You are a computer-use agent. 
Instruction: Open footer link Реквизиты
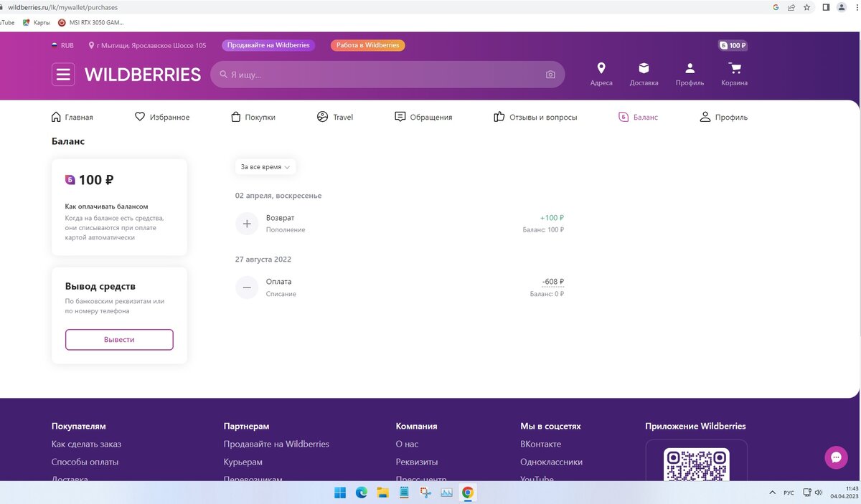tap(417, 462)
